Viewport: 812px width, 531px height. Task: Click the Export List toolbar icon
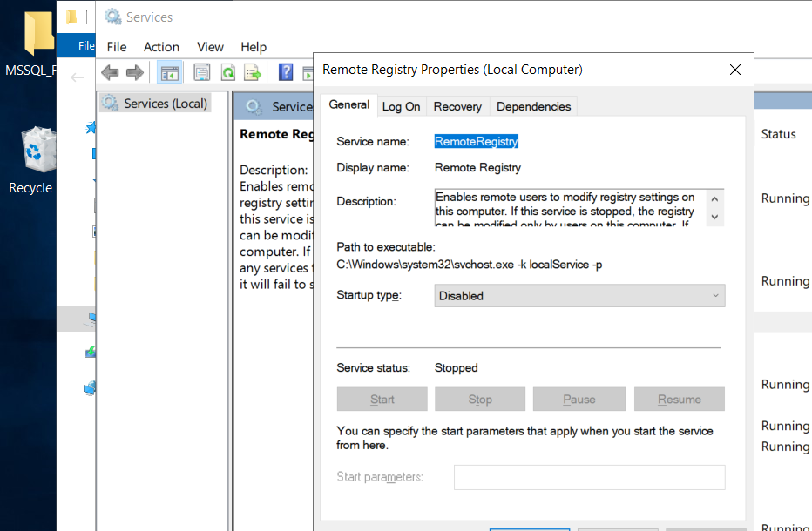point(254,72)
